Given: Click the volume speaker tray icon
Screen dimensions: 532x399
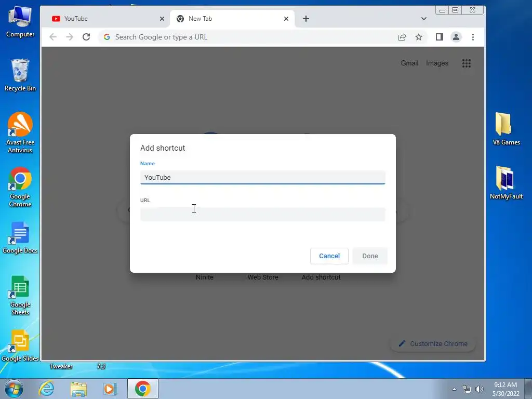Looking at the screenshot, I should (x=479, y=389).
